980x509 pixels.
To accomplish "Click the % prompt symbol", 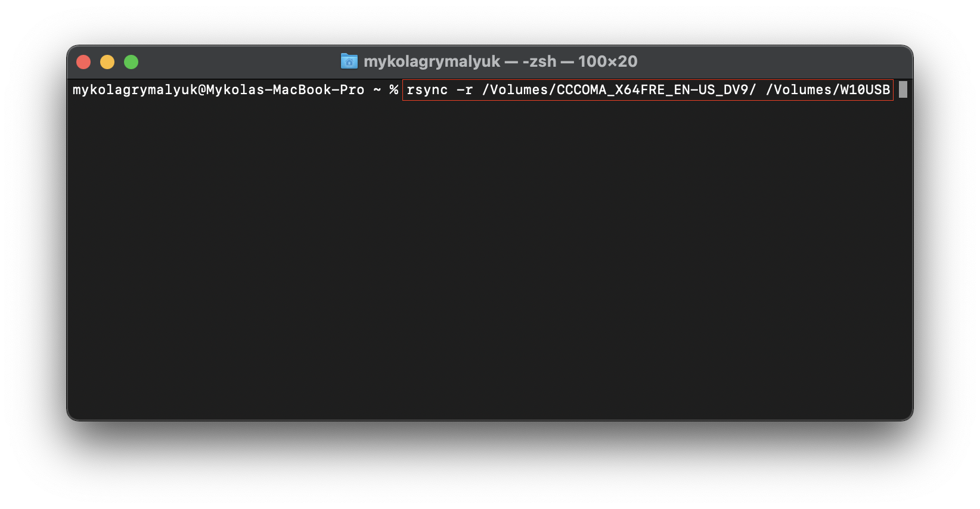I will (393, 90).
